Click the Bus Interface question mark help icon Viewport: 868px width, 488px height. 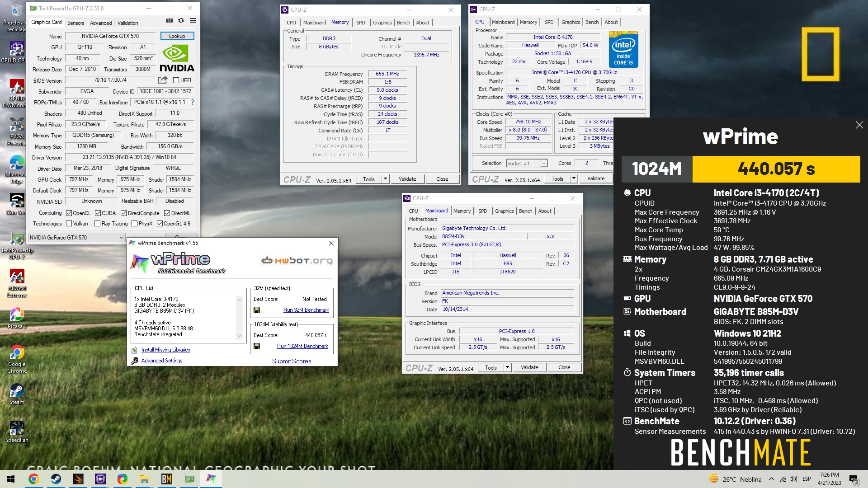coord(193,102)
